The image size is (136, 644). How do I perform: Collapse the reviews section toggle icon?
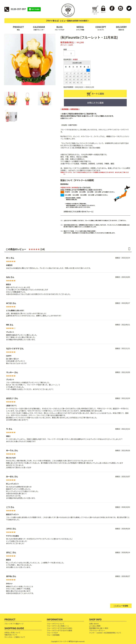(x=129, y=249)
